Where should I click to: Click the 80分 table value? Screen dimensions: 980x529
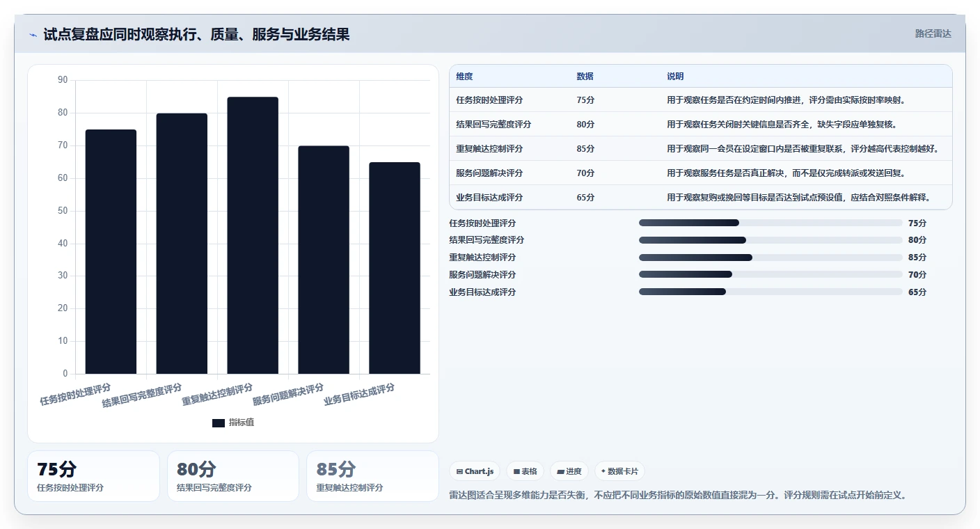585,125
